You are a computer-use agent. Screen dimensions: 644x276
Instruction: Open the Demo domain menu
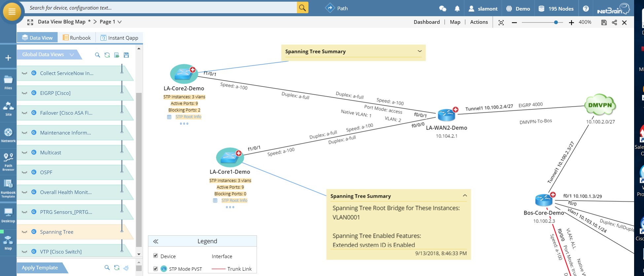[518, 9]
